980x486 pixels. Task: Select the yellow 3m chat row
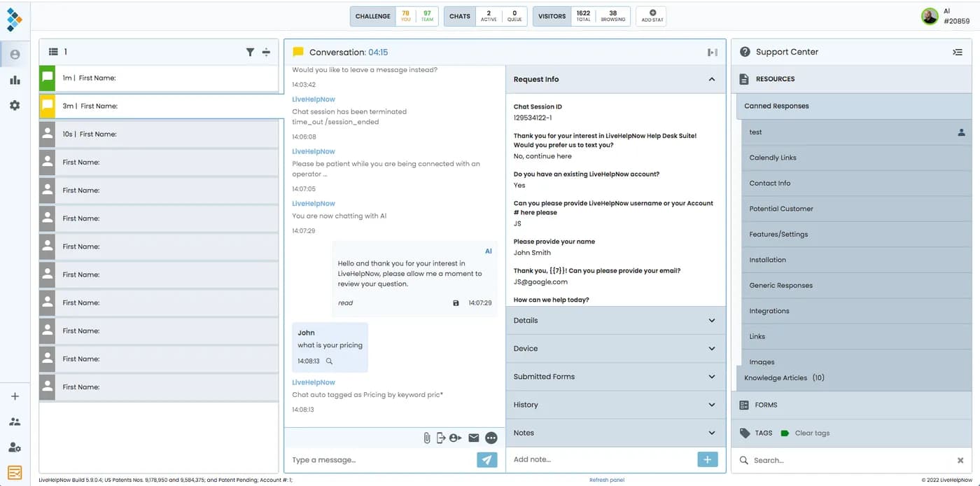click(161, 106)
